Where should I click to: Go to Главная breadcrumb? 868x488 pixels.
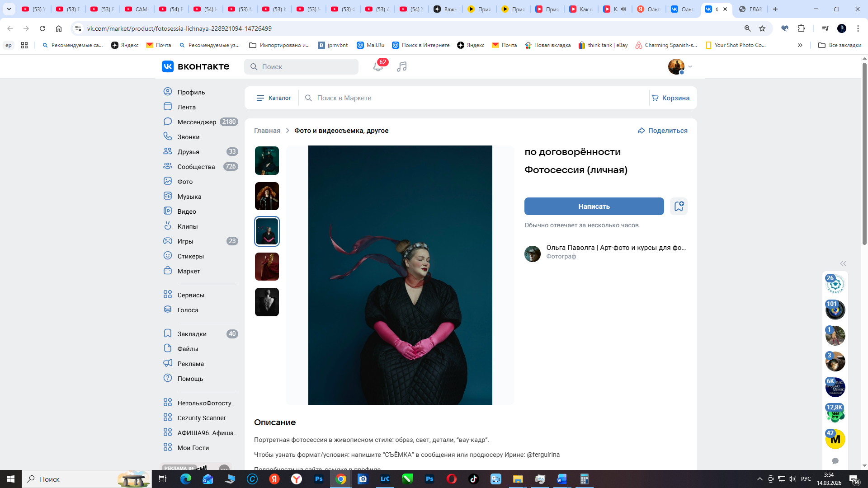tap(267, 131)
